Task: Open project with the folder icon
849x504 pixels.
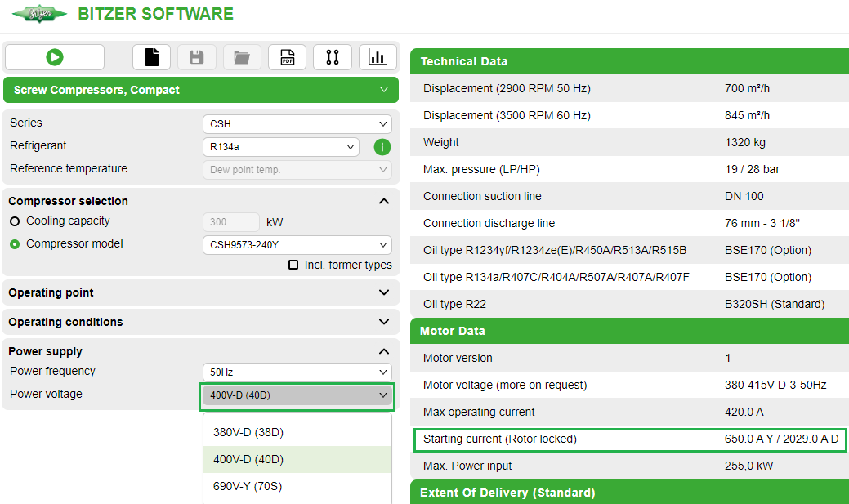Action: [241, 57]
